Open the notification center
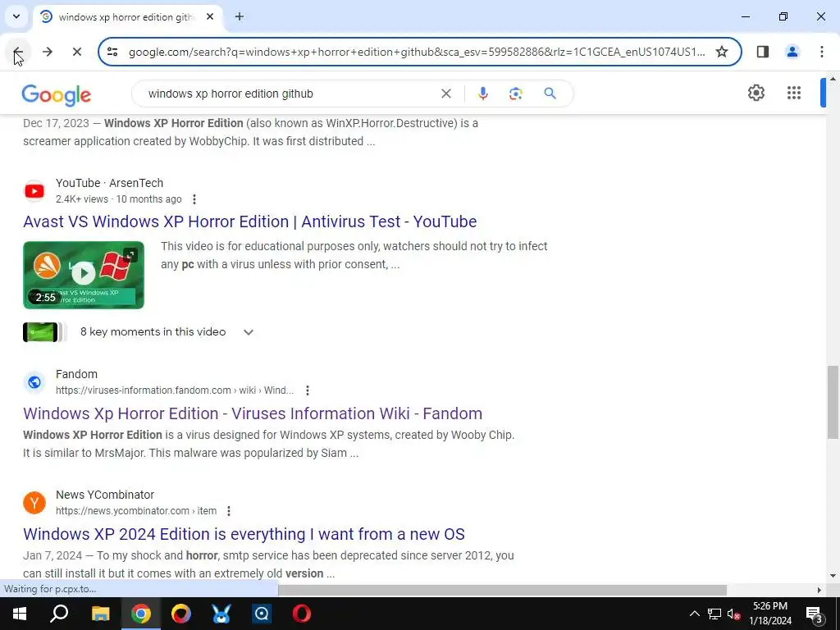 [x=814, y=614]
